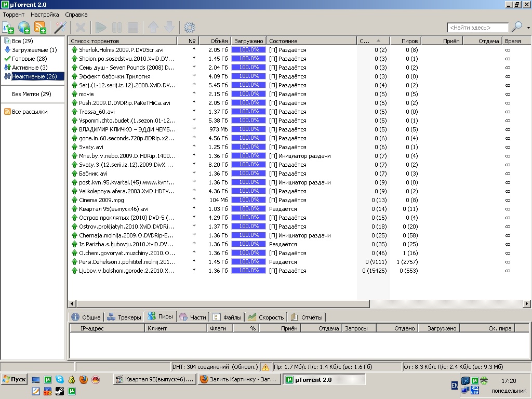Screen dimensions: 532x399
Task: Click the Add Torrent toolbar icon
Action: [x=8, y=28]
